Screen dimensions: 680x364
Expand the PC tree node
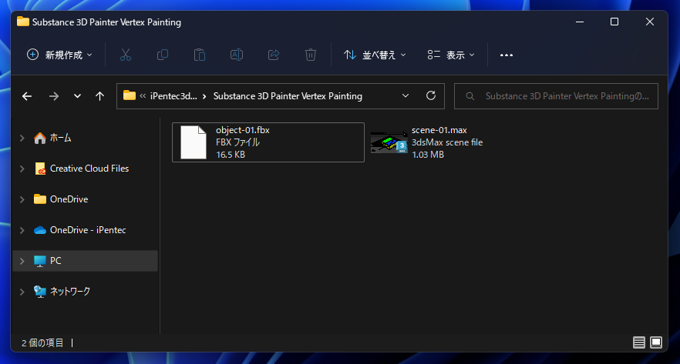click(22, 261)
